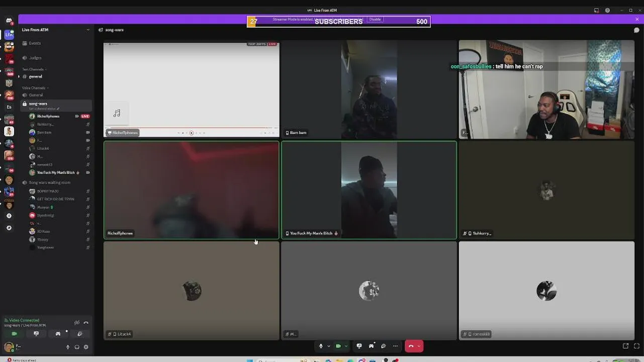Click the stream play control
Screen dimensions: 644x362
tap(192, 133)
